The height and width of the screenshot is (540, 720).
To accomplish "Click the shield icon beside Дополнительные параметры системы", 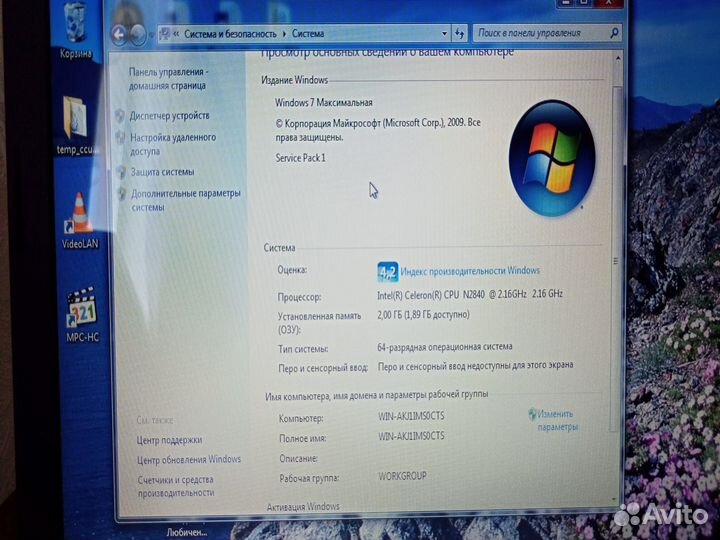I will coord(122,193).
